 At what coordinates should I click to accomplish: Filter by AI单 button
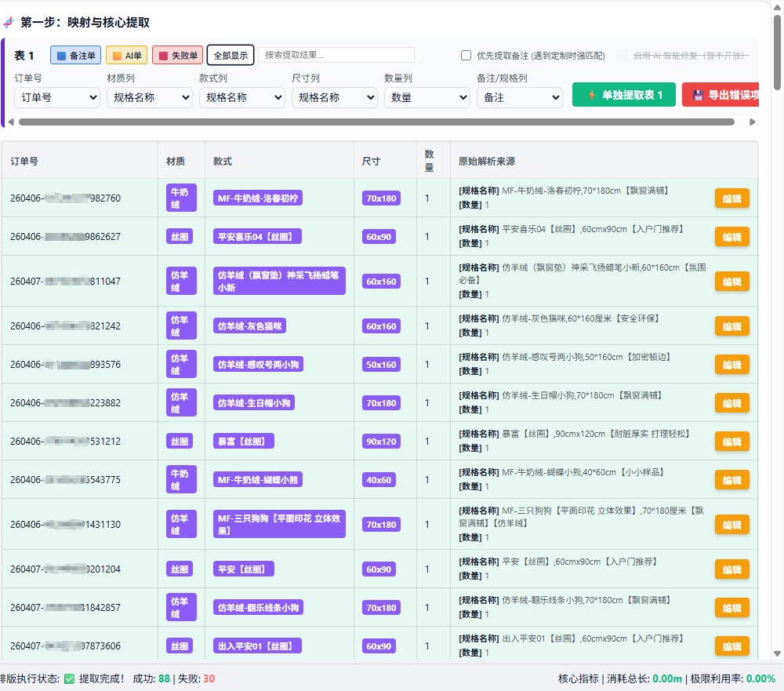click(x=126, y=55)
